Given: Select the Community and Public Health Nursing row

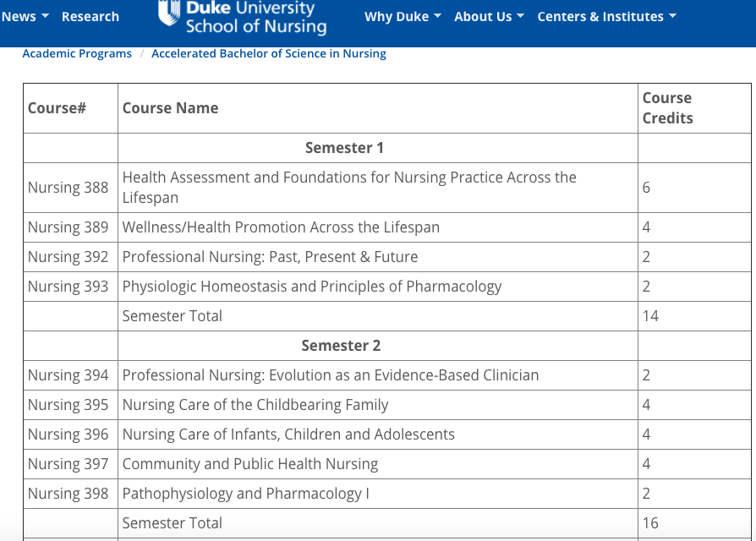Looking at the screenshot, I should [249, 464].
